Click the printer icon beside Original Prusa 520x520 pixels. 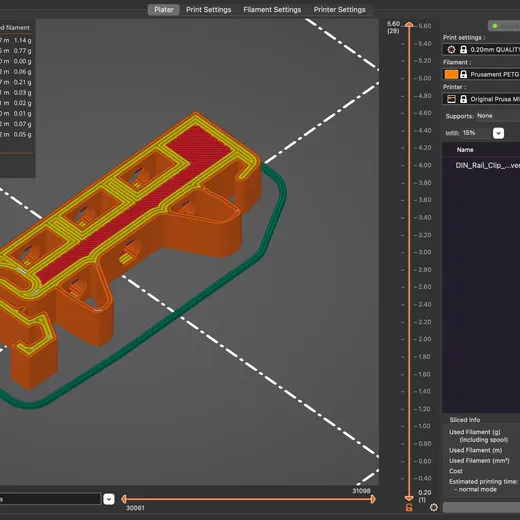451,99
